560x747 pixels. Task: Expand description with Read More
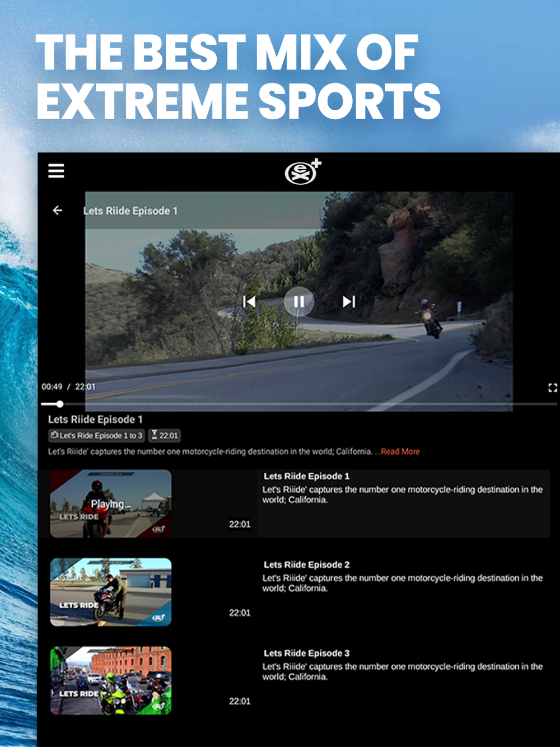(400, 451)
